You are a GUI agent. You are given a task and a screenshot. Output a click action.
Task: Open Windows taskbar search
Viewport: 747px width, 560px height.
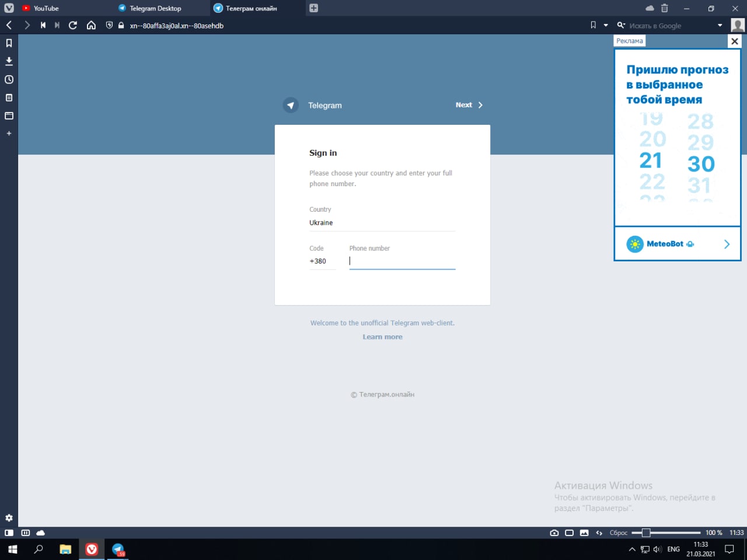click(39, 549)
